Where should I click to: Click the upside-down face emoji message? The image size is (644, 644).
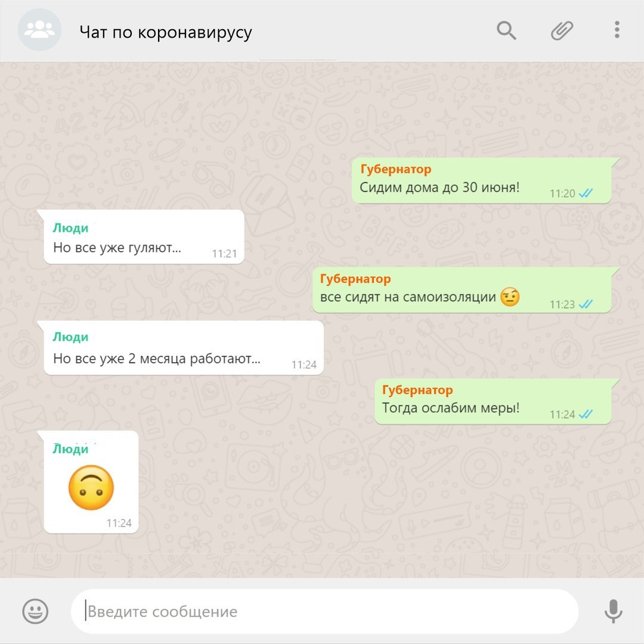(91, 488)
